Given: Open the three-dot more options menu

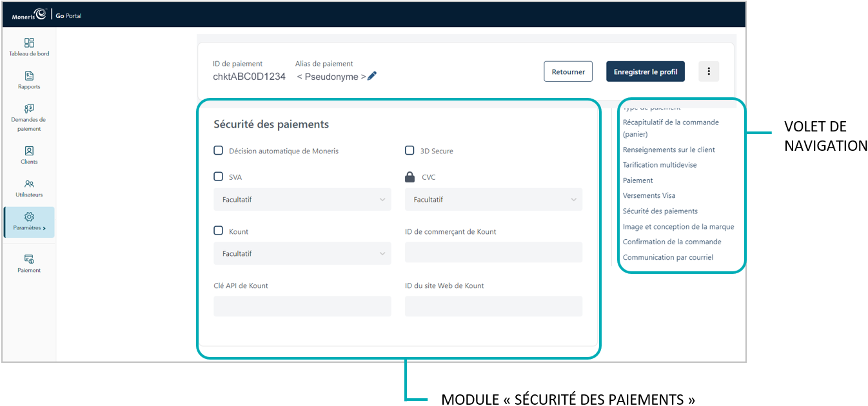Looking at the screenshot, I should [709, 72].
